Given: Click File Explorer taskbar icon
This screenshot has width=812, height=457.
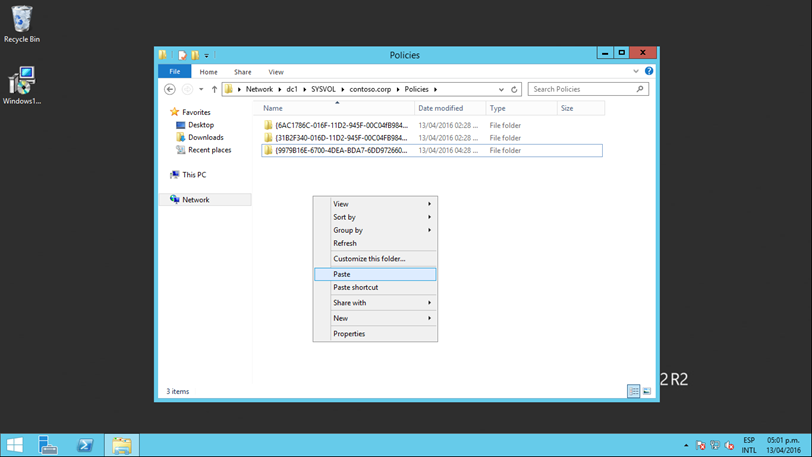Looking at the screenshot, I should point(122,445).
